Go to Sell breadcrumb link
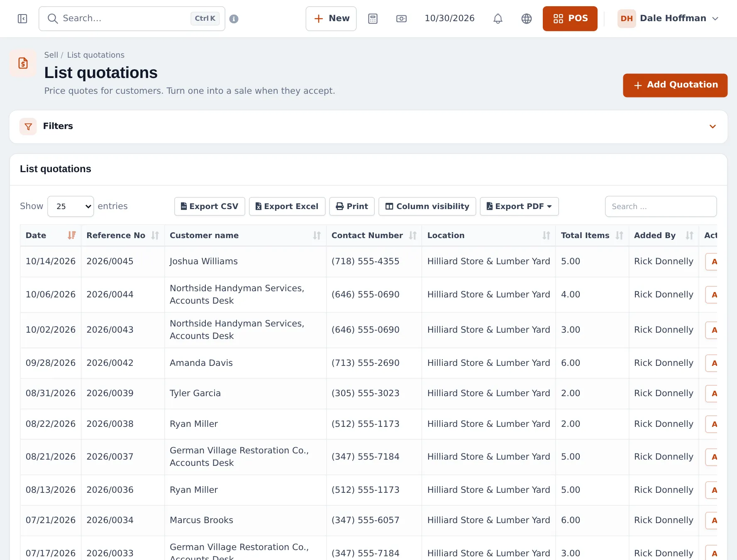Viewport: 737px width, 560px height. coord(51,55)
